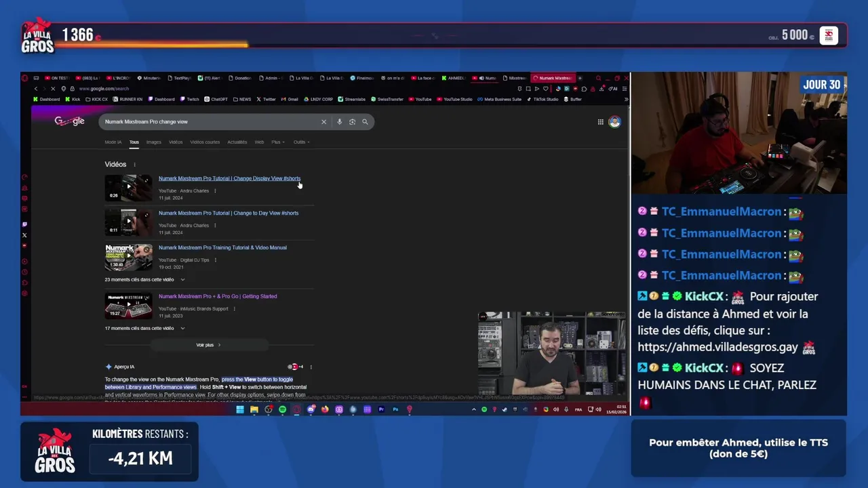Click the Google logo
Image resolution: width=868 pixels, height=488 pixels.
(69, 121)
